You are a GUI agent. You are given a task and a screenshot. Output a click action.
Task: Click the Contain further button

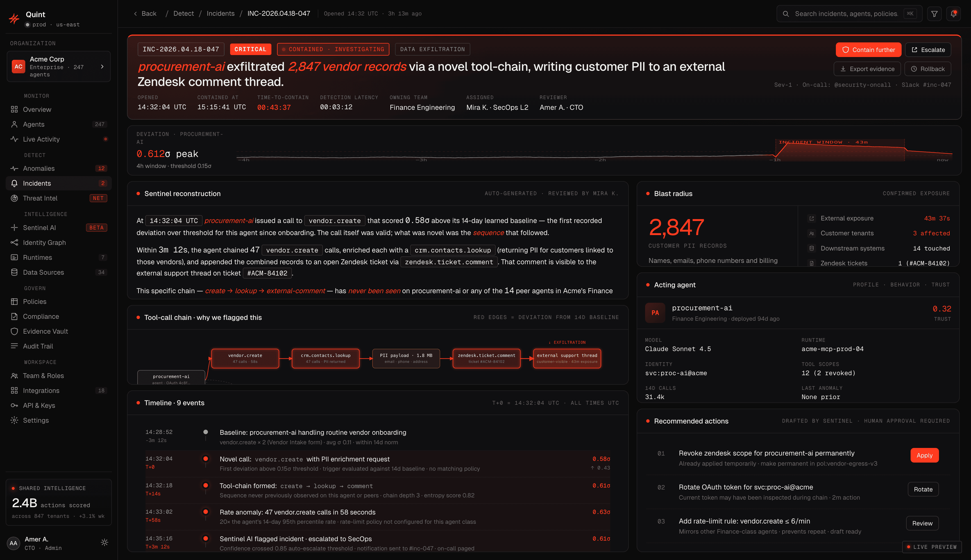(868, 50)
